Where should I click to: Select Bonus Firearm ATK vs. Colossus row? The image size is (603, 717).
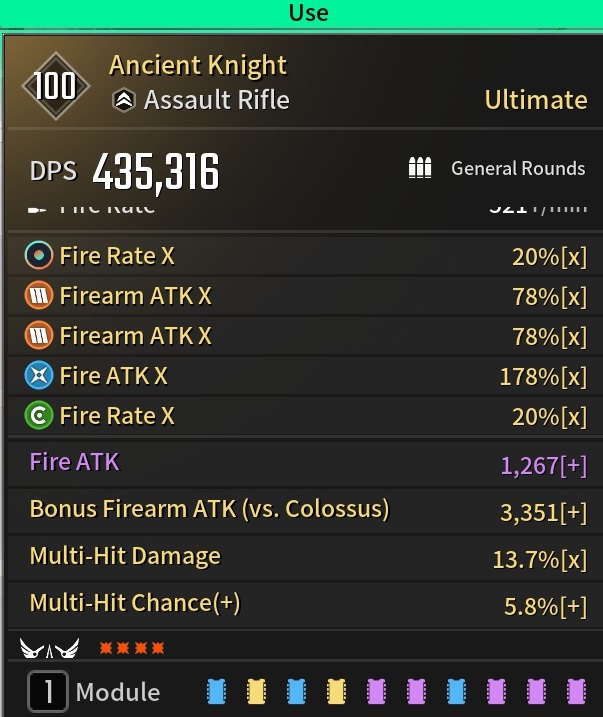[x=305, y=511]
